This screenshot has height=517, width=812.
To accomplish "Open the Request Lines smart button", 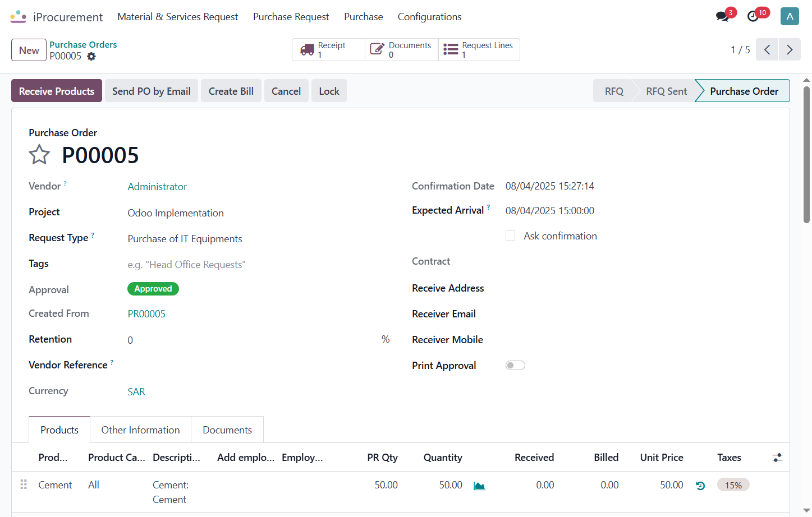I will tap(479, 49).
